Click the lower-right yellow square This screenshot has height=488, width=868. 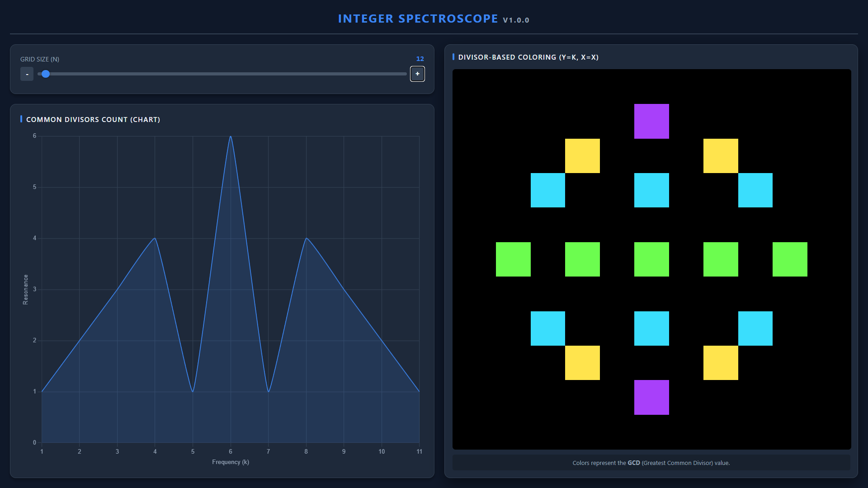click(x=721, y=363)
